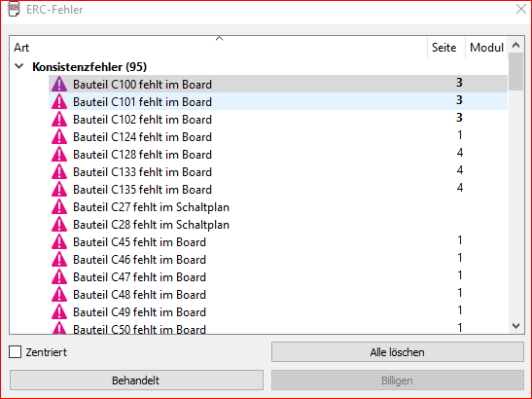
Task: Click warning icon next to C101 error
Action: [x=59, y=101]
